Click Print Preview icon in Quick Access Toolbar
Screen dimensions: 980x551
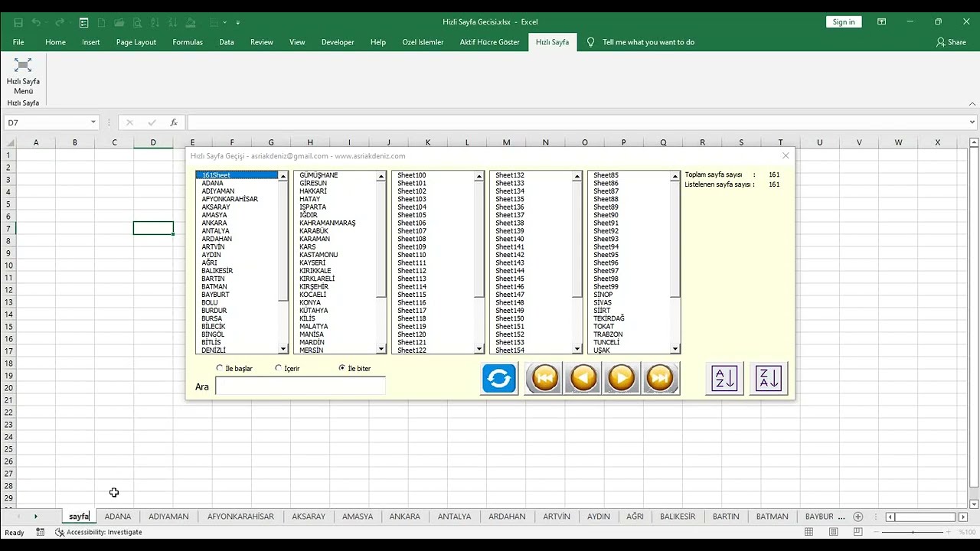[x=139, y=22]
